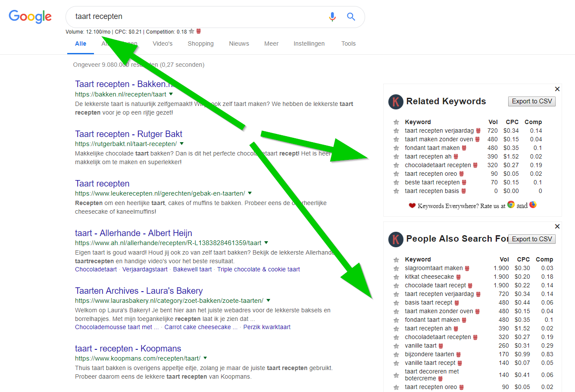Click red icon next to 'bijzondere taarten'

coord(459,354)
